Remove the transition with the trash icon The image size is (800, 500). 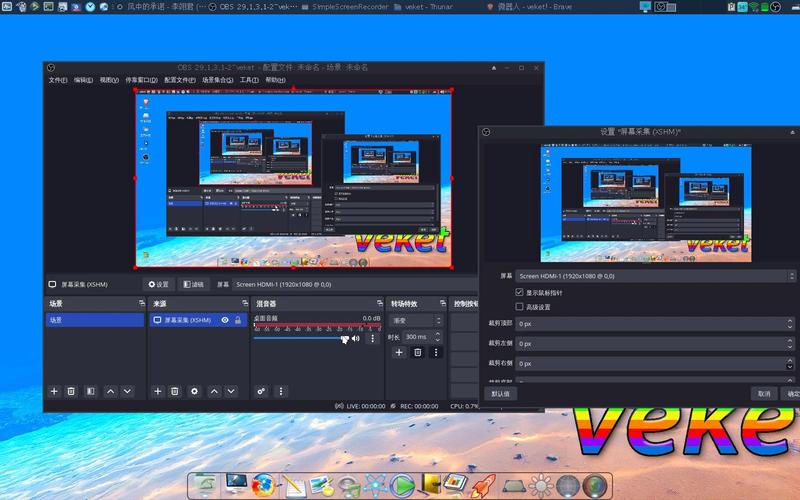[x=417, y=352]
